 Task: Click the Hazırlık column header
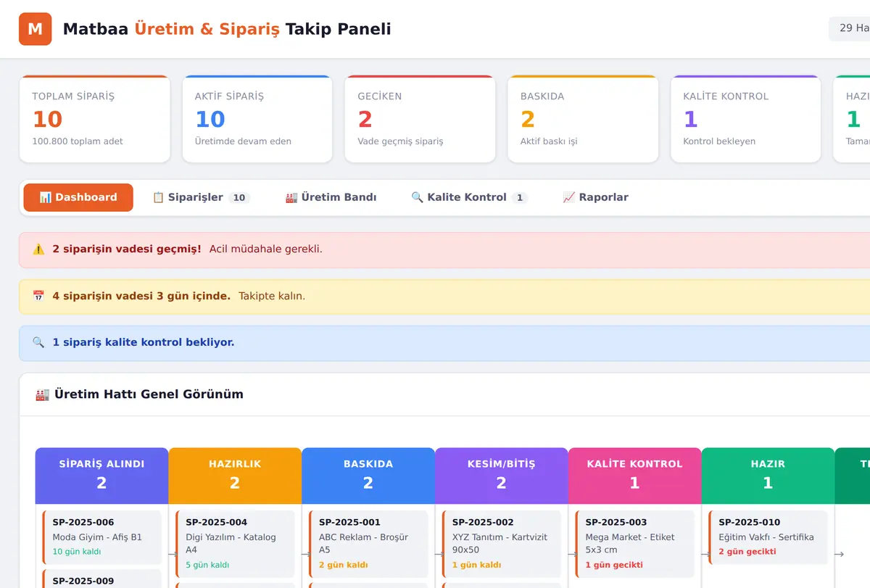235,476
